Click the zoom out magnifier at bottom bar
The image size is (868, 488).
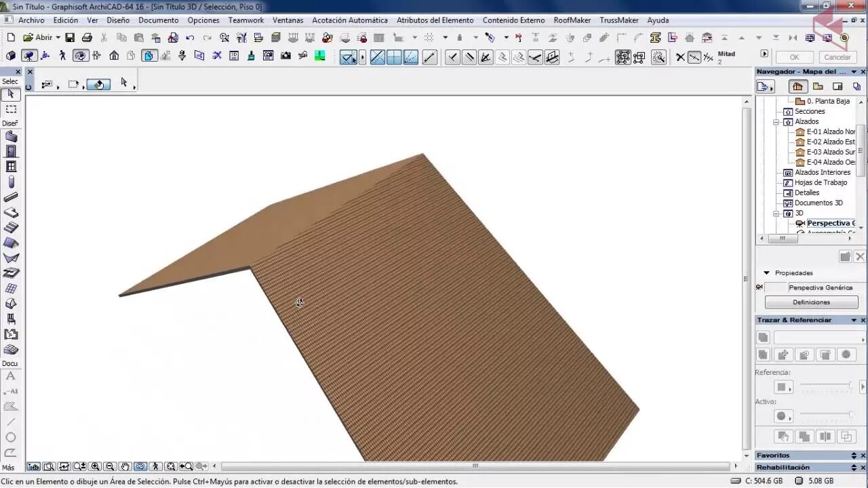coord(110,466)
